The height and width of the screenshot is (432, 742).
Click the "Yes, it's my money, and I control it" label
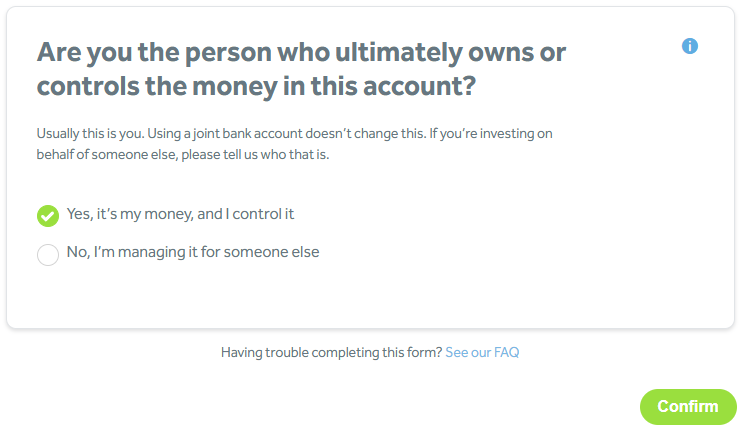pyautogui.click(x=180, y=214)
